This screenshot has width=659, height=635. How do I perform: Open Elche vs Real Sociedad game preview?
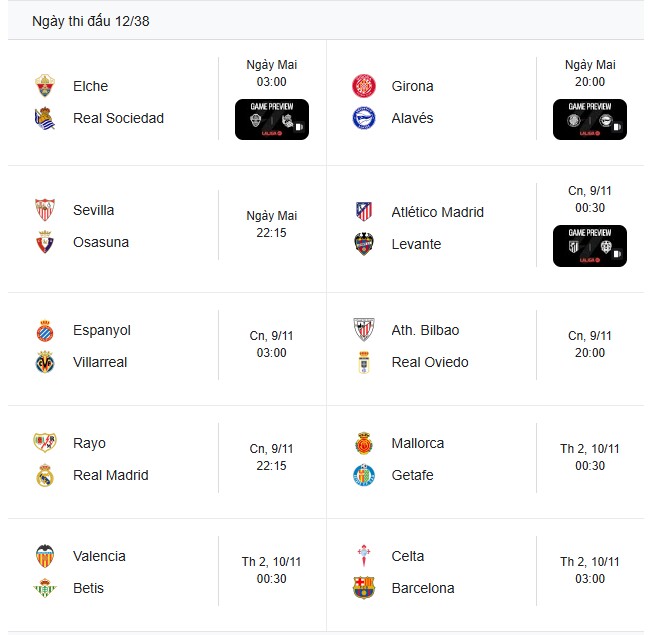pyautogui.click(x=272, y=119)
